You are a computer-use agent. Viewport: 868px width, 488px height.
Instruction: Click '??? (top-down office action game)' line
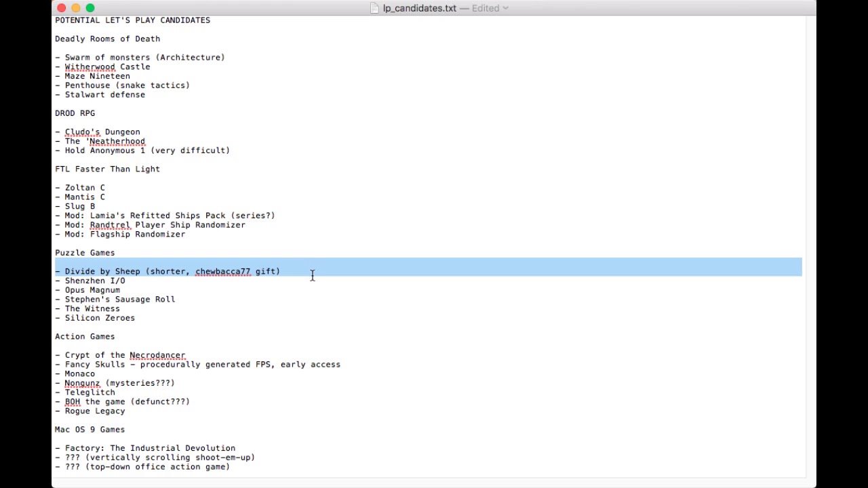click(142, 467)
